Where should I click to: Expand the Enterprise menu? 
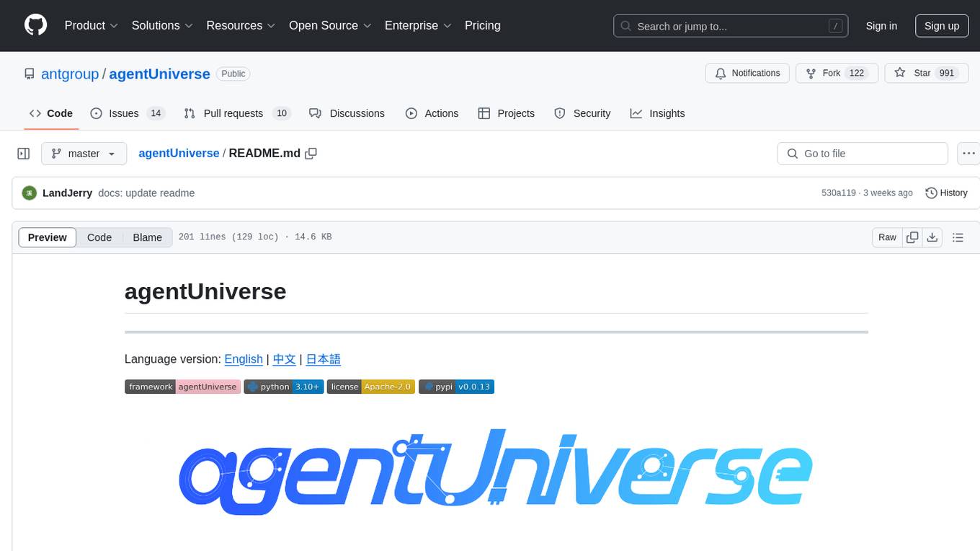[x=418, y=25]
